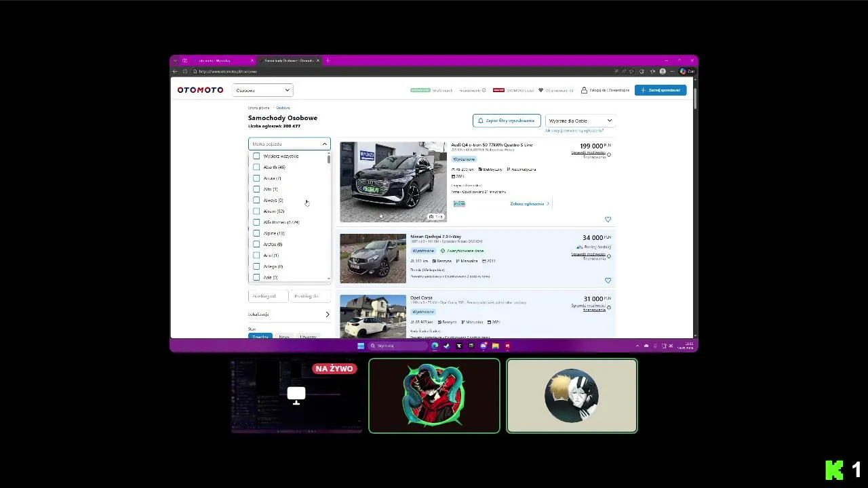Switch to the first otomoto browser tab
Viewport: 868px width, 488px height.
pos(220,60)
